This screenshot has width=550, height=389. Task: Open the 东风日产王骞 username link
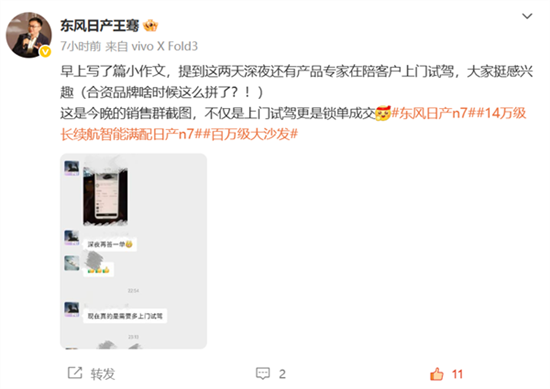[x=100, y=26]
